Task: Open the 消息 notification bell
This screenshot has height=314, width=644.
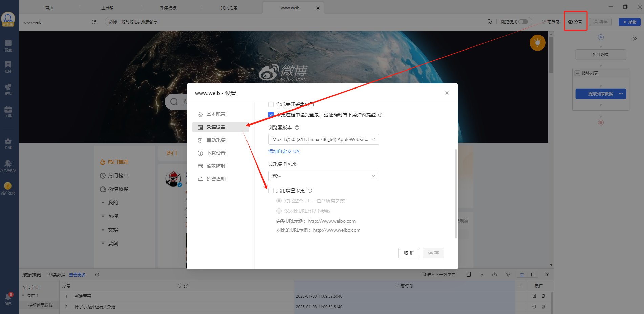Action: coord(8,299)
